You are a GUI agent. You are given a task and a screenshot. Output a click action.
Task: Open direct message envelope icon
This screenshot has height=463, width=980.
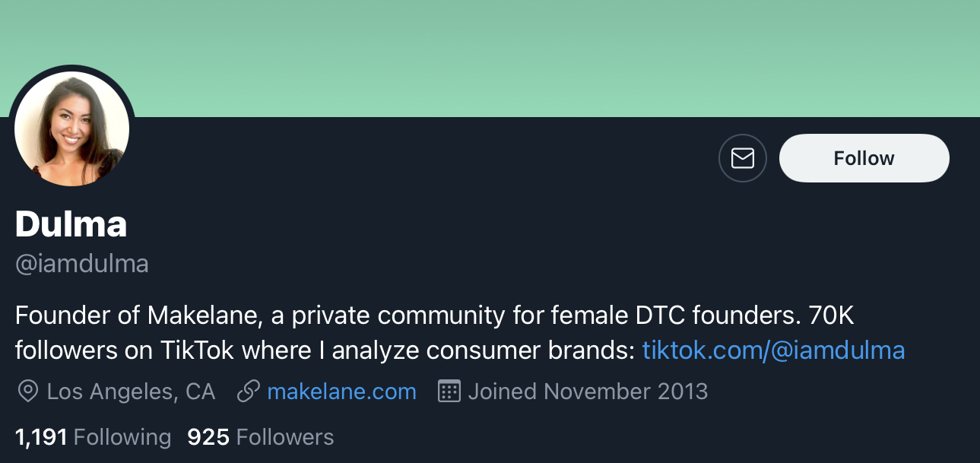click(x=742, y=158)
